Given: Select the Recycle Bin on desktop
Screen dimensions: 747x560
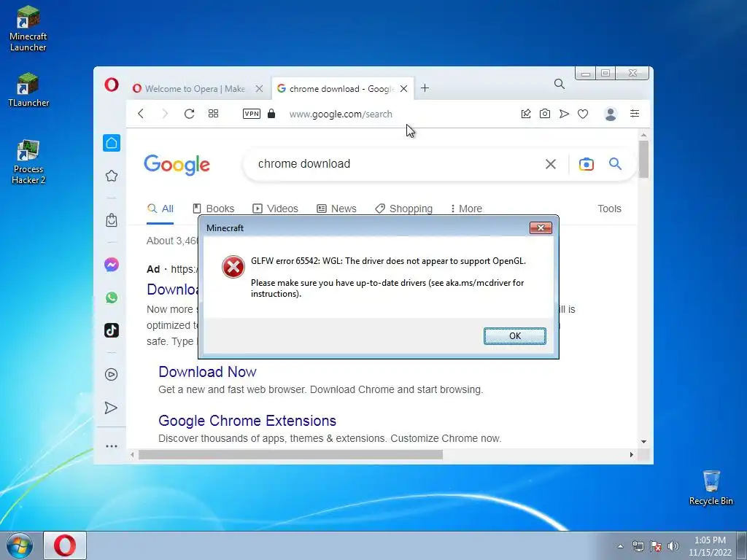Looking at the screenshot, I should tap(711, 488).
